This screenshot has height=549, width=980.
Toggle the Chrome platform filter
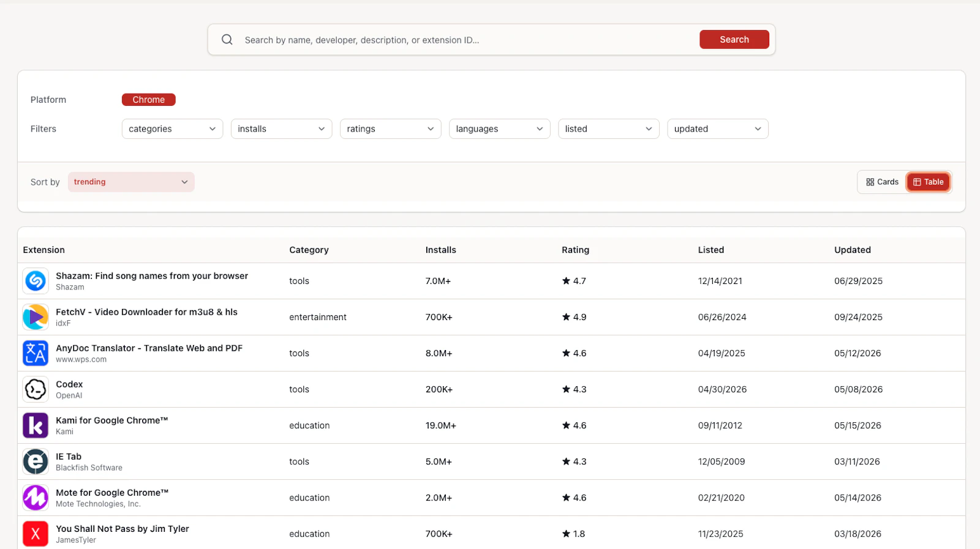149,100
